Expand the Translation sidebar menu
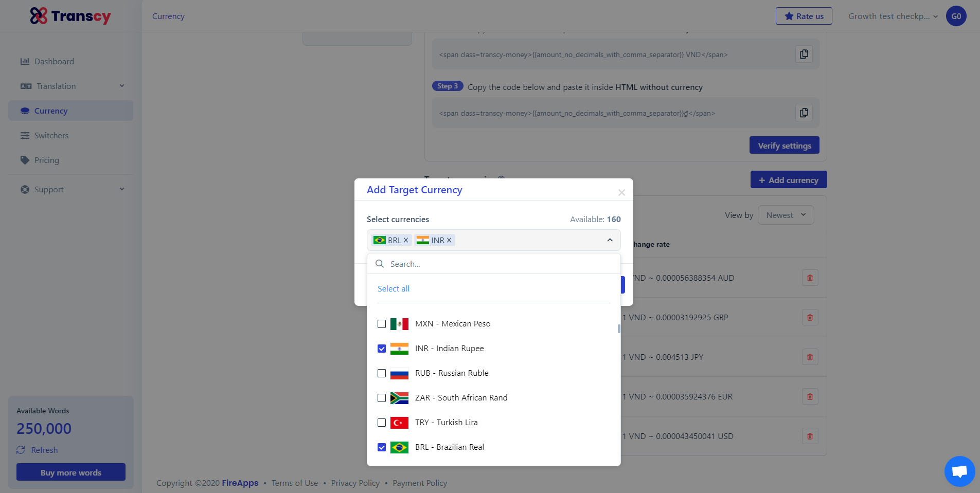This screenshot has height=493, width=980. pyautogui.click(x=71, y=86)
